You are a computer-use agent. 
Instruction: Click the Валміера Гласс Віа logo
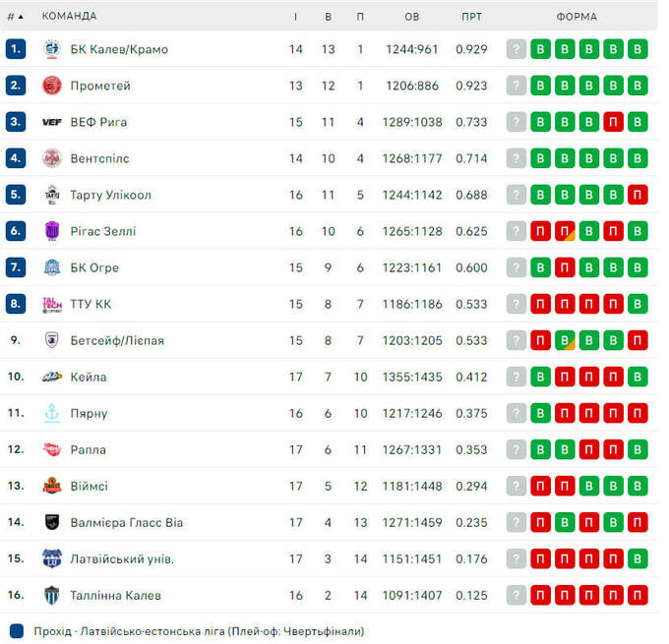pyautogui.click(x=52, y=522)
